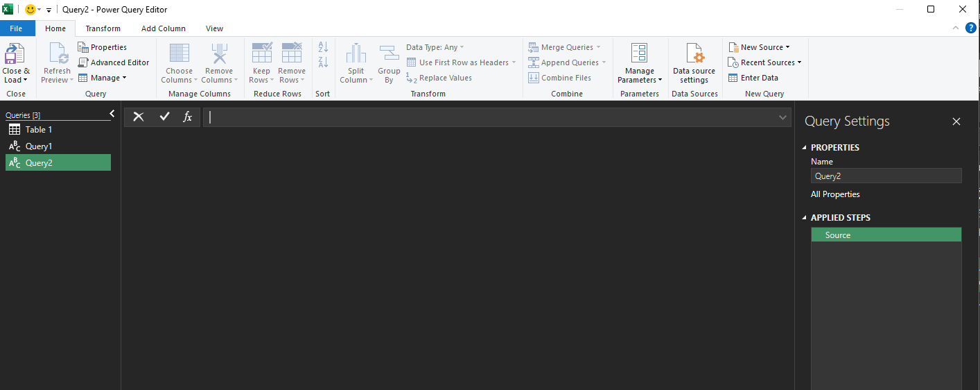980x390 pixels.
Task: Expand the formula bar with the down arrow
Action: tap(783, 117)
